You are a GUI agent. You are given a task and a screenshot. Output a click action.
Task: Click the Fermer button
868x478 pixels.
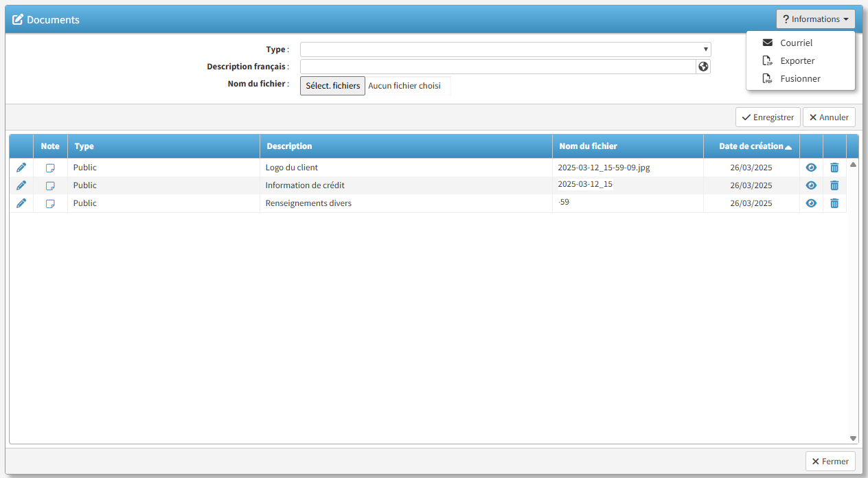coord(830,462)
